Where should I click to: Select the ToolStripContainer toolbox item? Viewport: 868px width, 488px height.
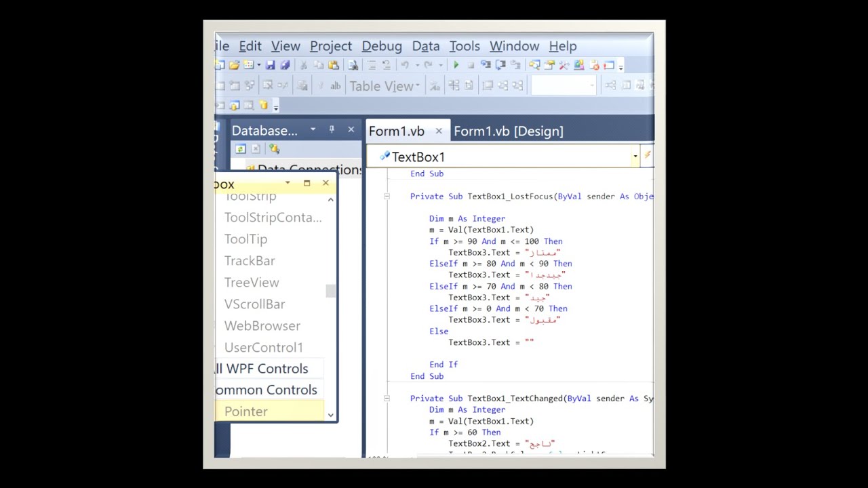tap(273, 218)
